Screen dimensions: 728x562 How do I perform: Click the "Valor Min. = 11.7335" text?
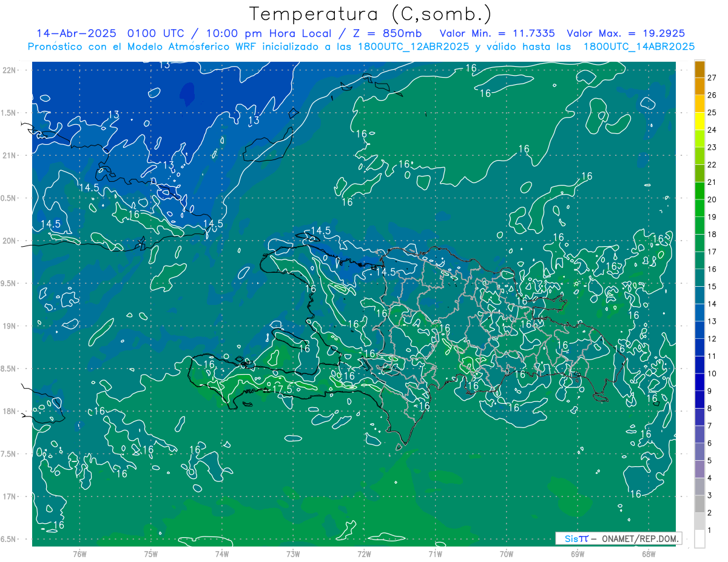[497, 33]
